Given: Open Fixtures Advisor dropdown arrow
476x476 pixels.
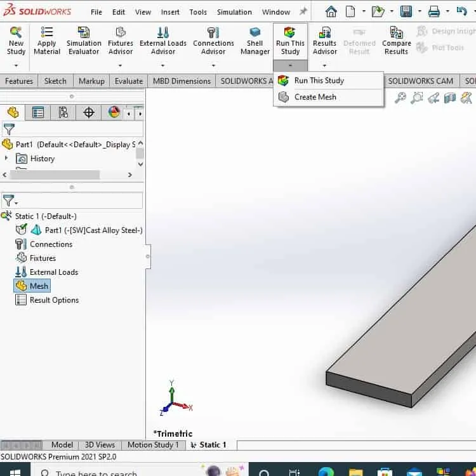Looking at the screenshot, I should tap(120, 65).
